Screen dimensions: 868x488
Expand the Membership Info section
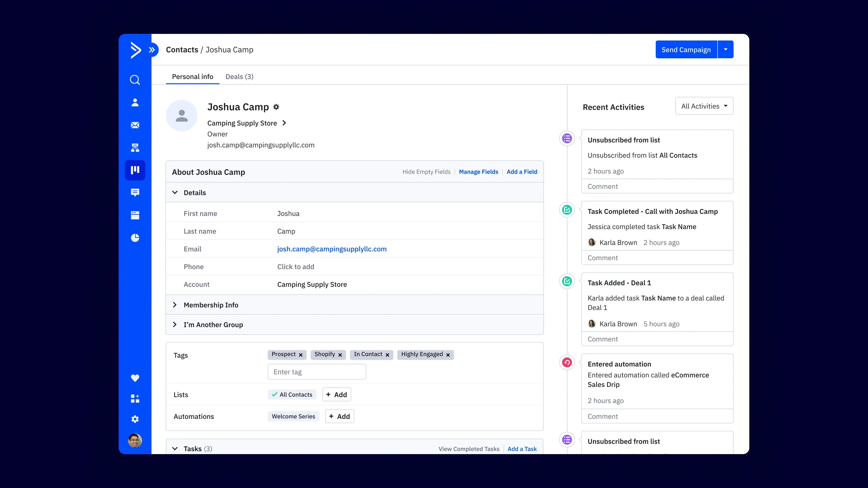(175, 305)
